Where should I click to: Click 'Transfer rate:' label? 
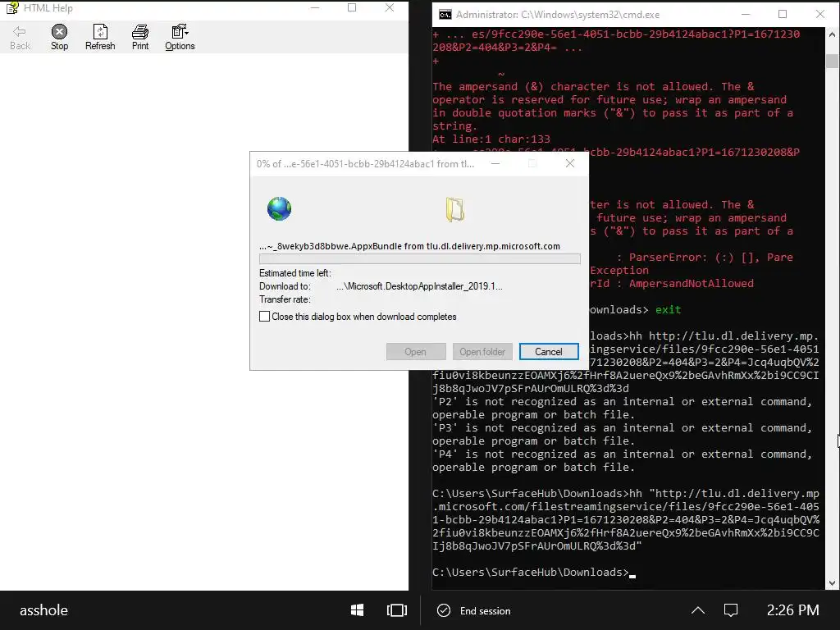285,299
